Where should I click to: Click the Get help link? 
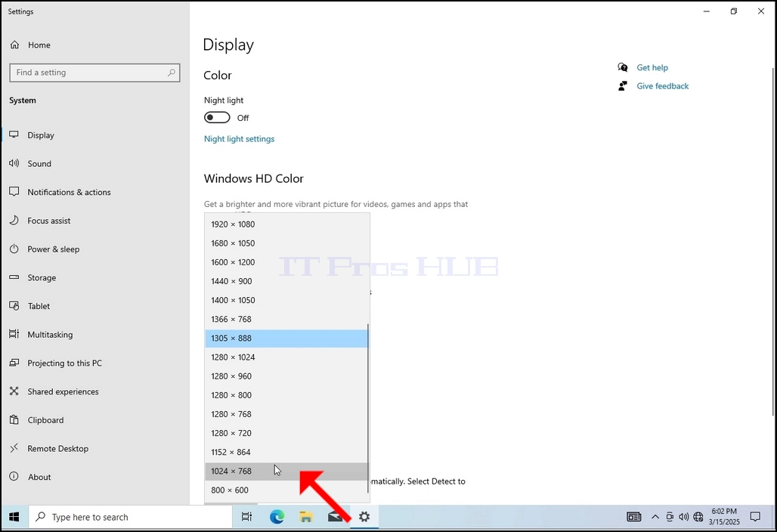pos(652,67)
